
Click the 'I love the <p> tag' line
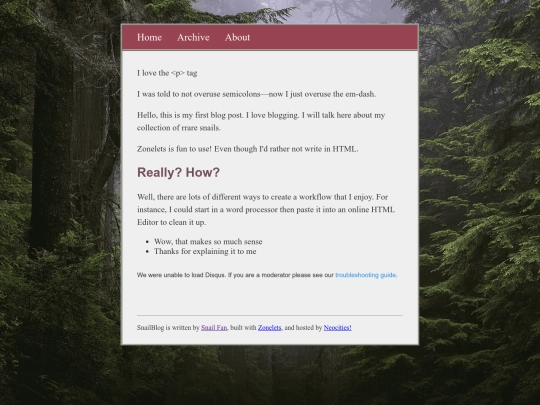coord(167,73)
